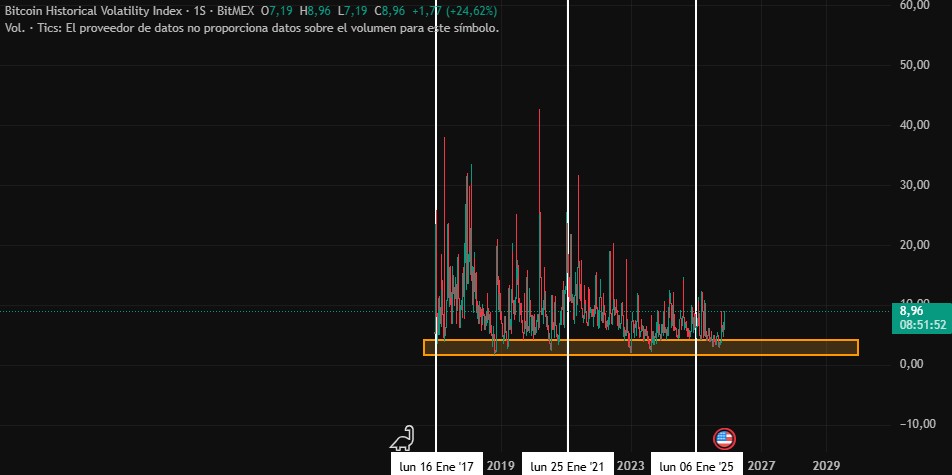Click the 'lun 06 Ene '25' date label
This screenshot has width=952, height=475.
tap(696, 466)
